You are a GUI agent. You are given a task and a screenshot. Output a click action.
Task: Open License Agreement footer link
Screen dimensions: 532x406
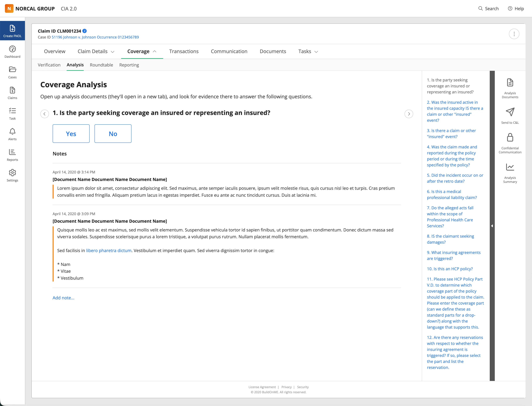[x=262, y=387]
